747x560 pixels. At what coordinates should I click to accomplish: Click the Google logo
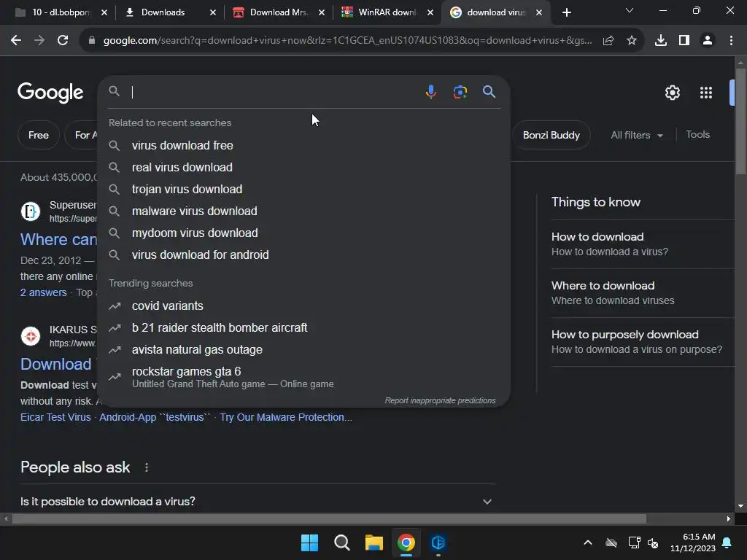point(50,93)
